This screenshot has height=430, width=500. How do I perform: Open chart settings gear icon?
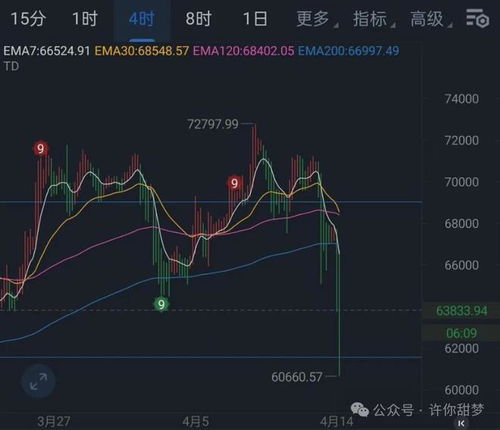477,18
